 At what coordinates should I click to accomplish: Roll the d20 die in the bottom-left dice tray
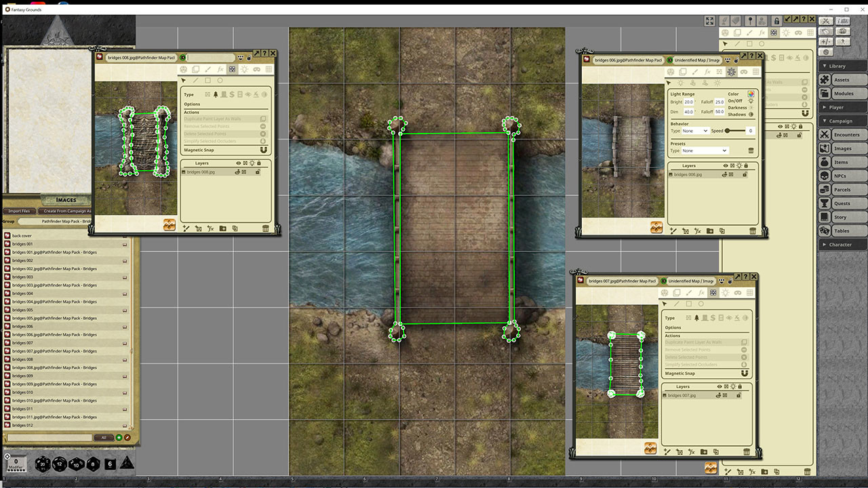pyautogui.click(x=42, y=464)
